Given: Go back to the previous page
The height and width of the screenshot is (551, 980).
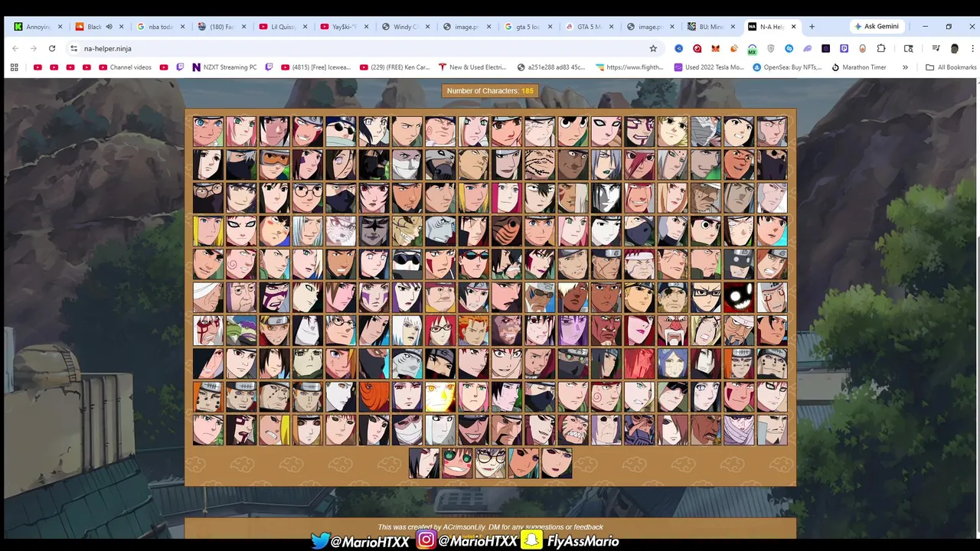Looking at the screenshot, I should (15, 48).
